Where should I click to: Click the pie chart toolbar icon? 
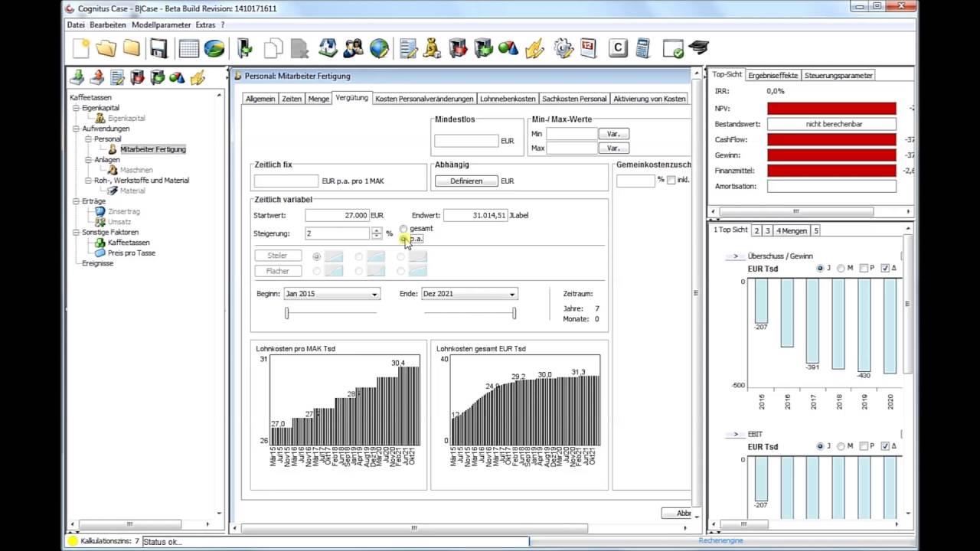(214, 48)
